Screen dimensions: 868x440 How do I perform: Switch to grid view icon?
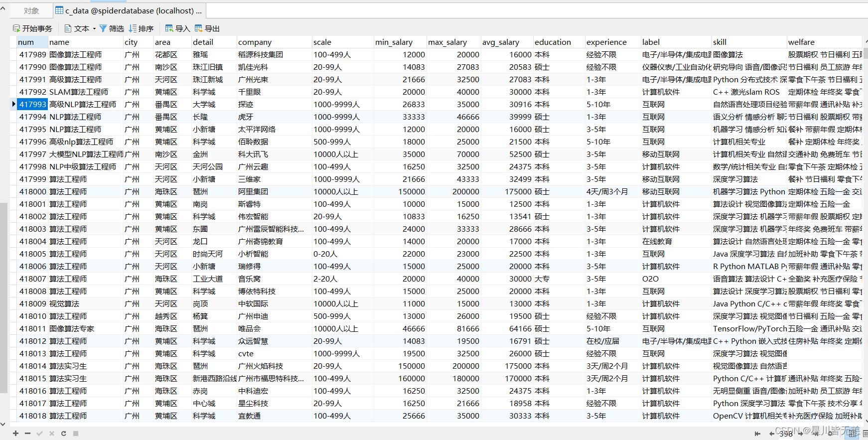tap(853, 434)
